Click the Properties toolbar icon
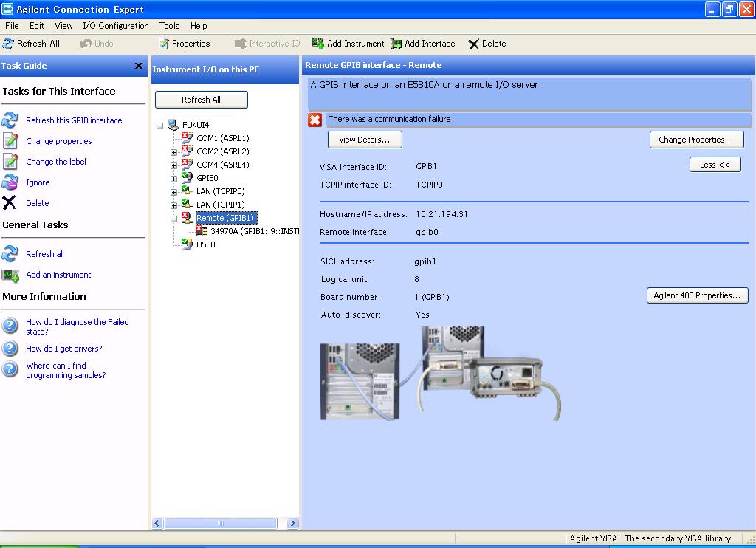 pos(164,44)
